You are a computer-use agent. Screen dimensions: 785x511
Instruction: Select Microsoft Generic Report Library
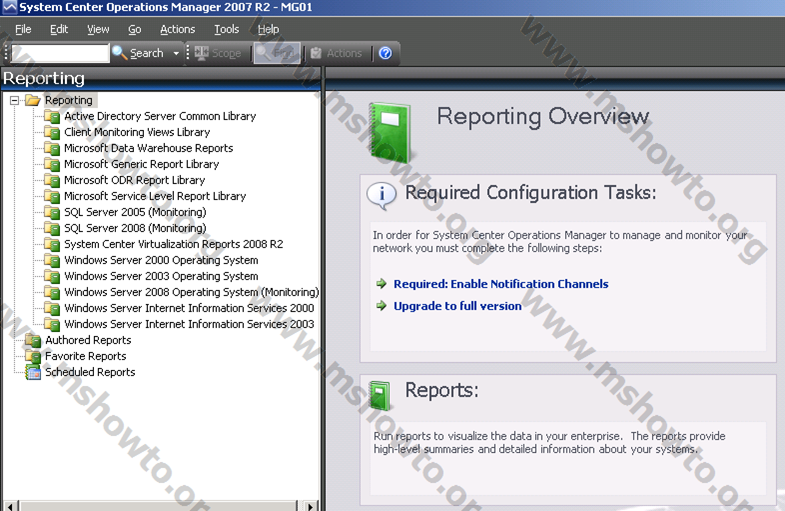coord(141,164)
